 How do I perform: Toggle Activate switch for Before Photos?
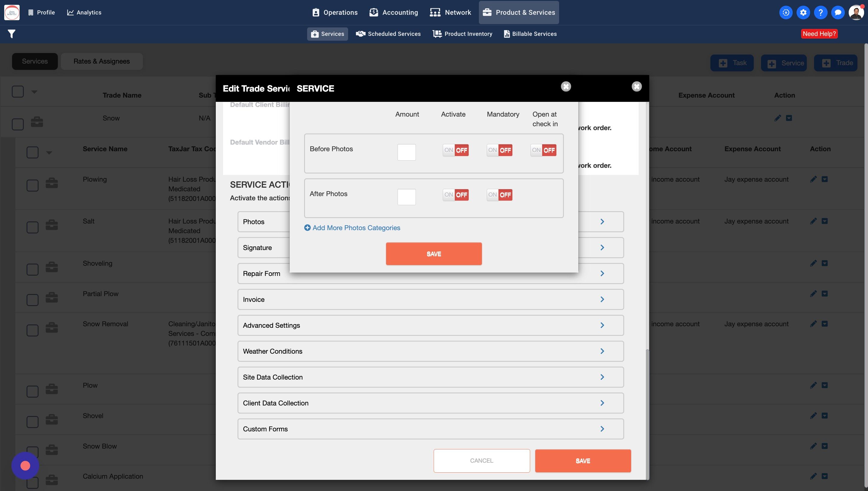455,150
